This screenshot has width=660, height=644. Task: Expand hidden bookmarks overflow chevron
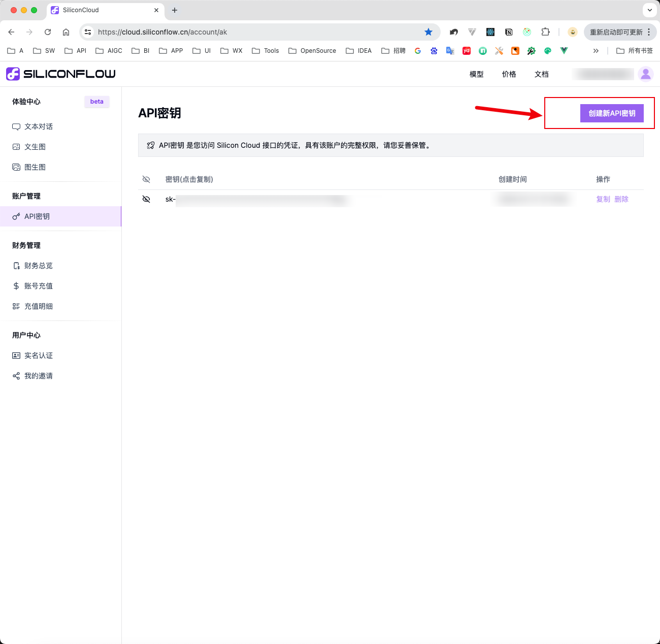[x=596, y=51]
